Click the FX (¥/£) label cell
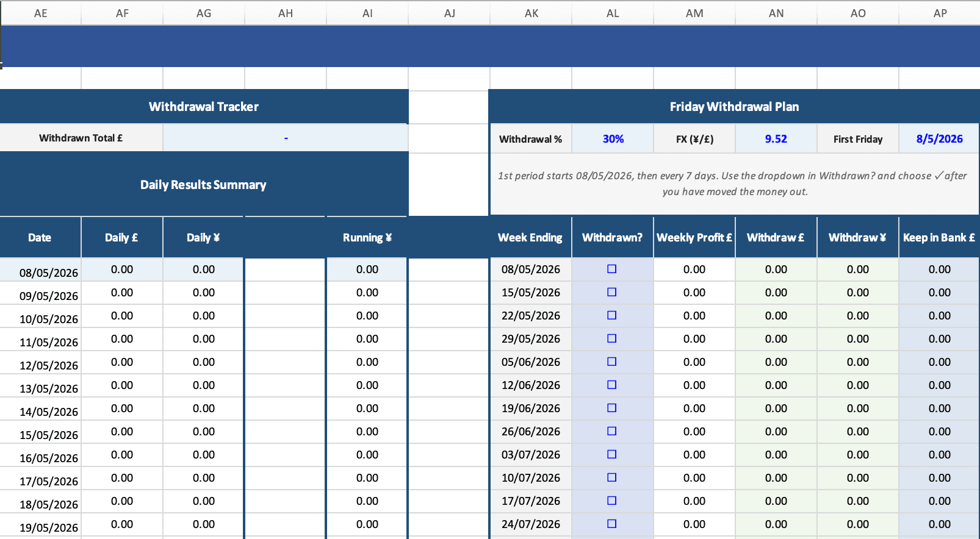 pyautogui.click(x=694, y=139)
